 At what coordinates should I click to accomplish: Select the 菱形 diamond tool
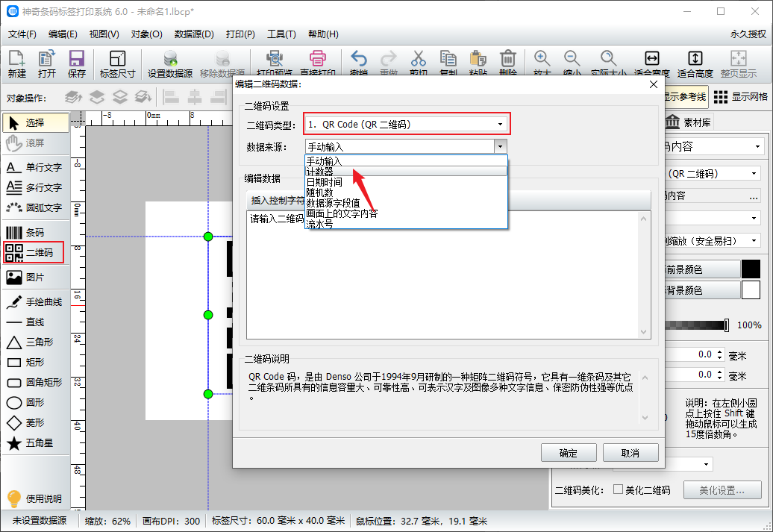(36, 423)
